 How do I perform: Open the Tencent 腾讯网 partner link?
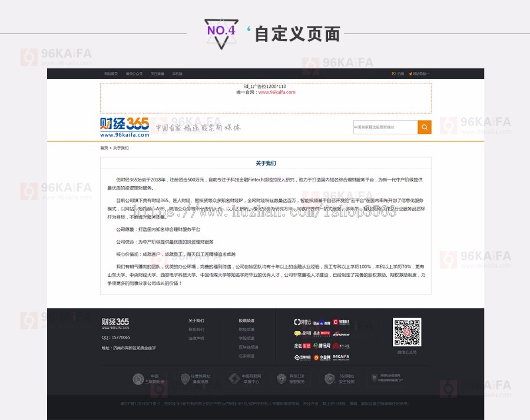[322, 345]
